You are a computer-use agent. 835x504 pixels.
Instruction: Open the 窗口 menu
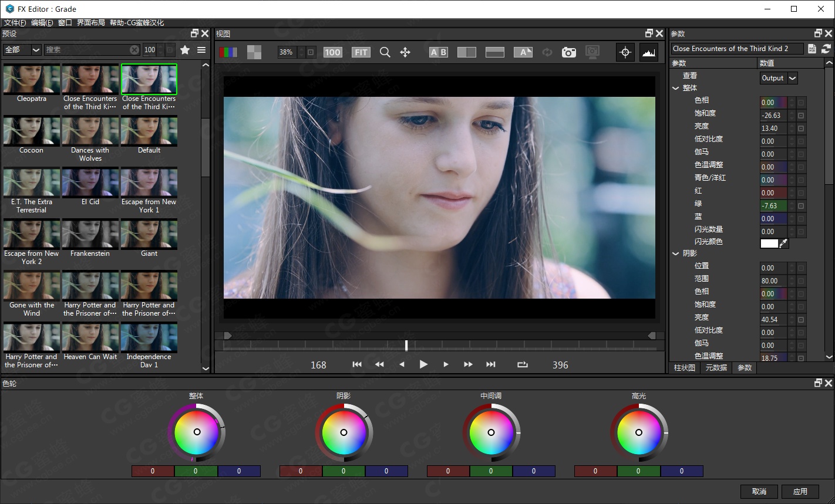click(65, 23)
